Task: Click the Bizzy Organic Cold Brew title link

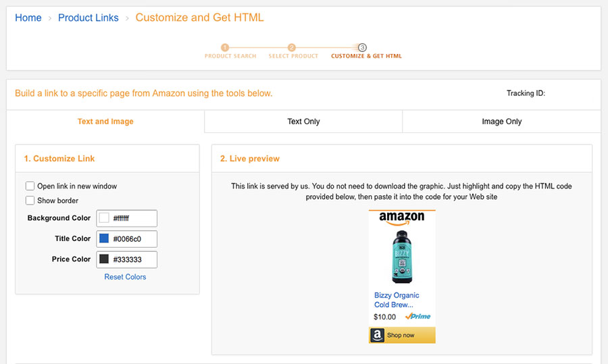Action: click(397, 300)
